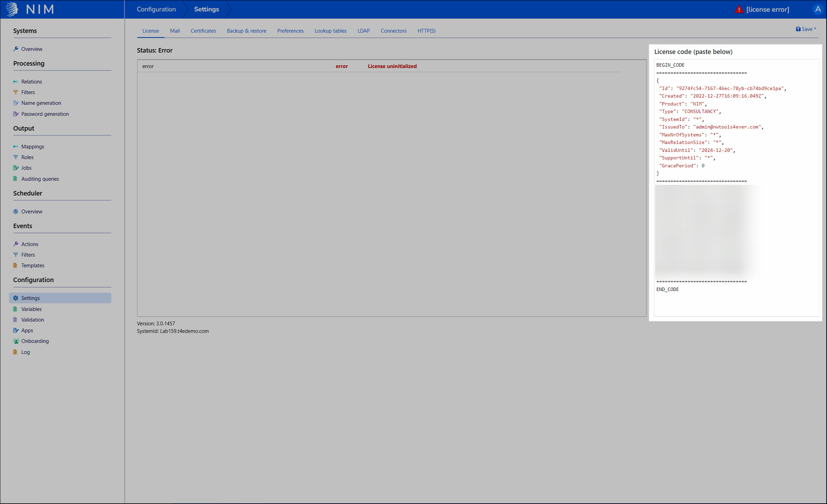Open Scheduler Overview clock icon
The width and height of the screenshot is (827, 504).
pos(16,212)
